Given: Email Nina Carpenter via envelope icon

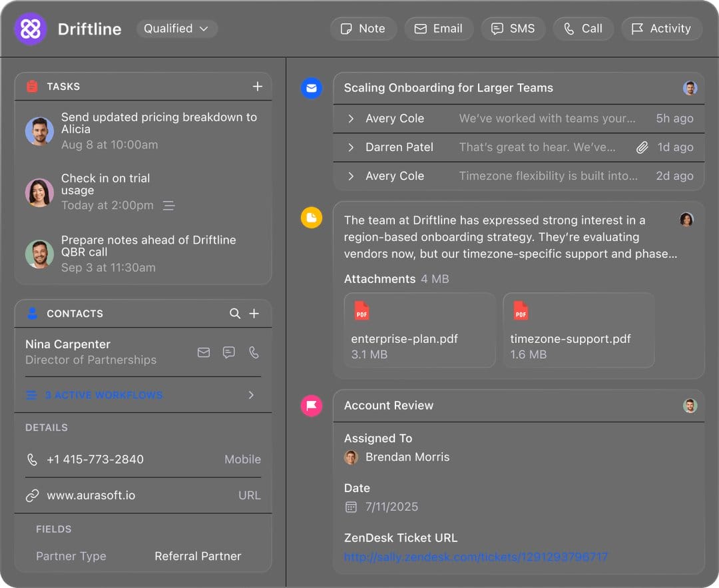Looking at the screenshot, I should tap(204, 352).
